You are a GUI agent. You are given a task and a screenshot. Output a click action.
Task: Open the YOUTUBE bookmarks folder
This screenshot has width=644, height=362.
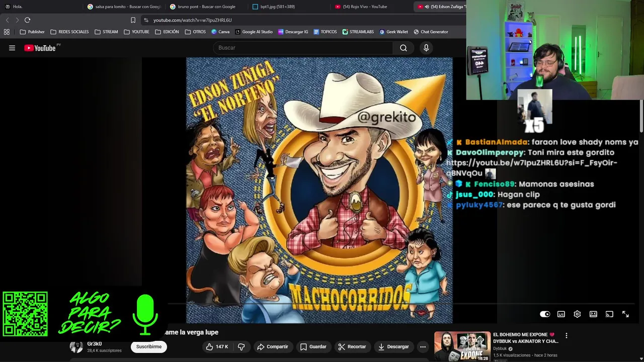pyautogui.click(x=136, y=32)
